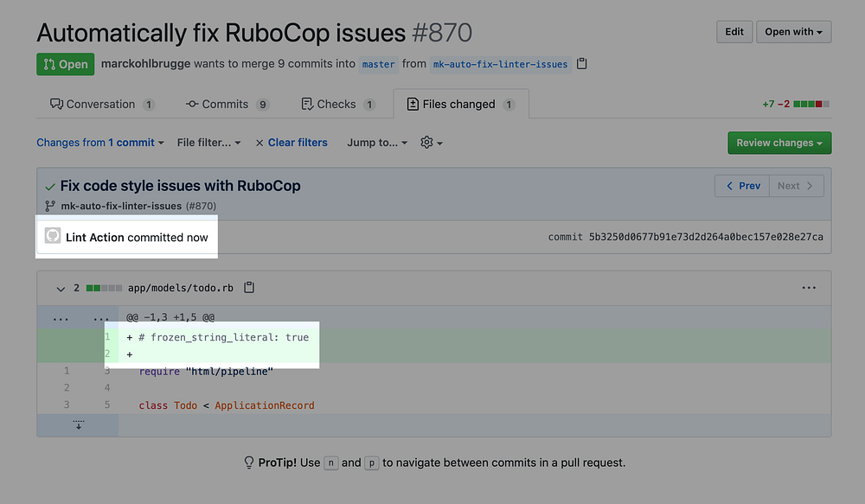Click the clear filters X icon
Viewport: 865px width, 504px height.
(259, 143)
